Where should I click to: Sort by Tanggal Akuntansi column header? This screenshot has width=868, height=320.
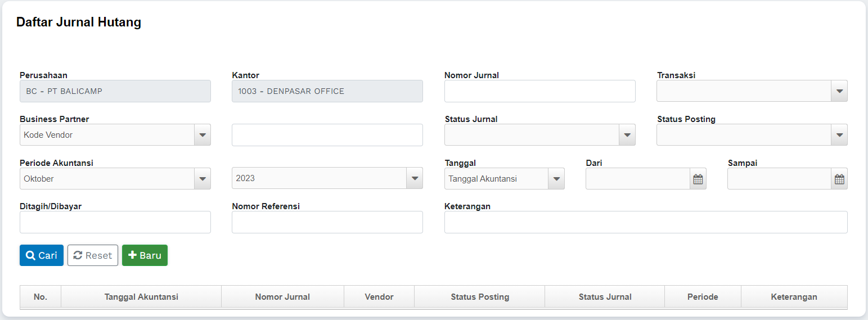(141, 297)
